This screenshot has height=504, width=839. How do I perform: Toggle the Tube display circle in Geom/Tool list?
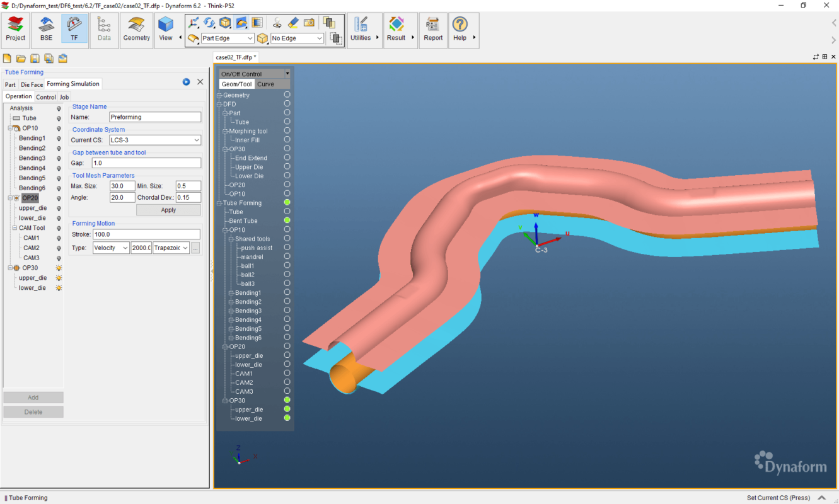(x=287, y=211)
